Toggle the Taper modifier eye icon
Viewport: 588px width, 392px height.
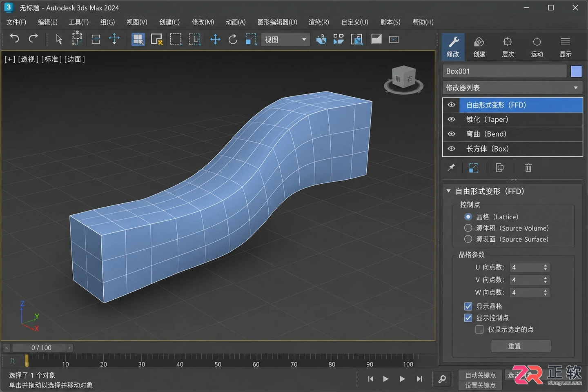point(451,119)
